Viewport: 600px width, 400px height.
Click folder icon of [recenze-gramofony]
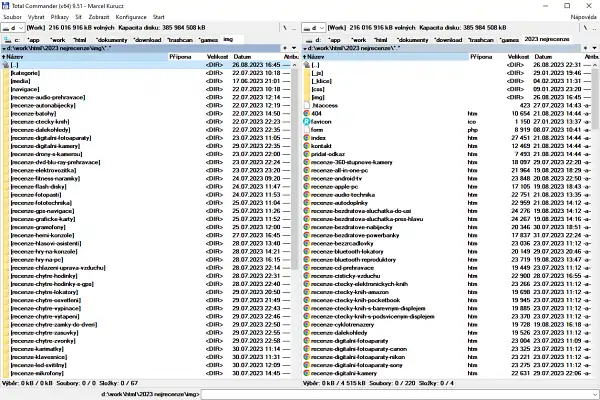click(x=5, y=227)
